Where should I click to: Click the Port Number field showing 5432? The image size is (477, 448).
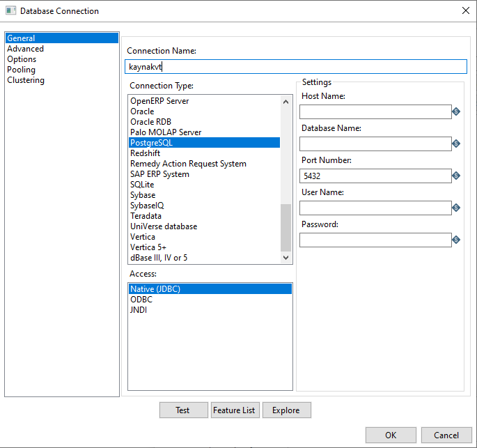pyautogui.click(x=375, y=176)
